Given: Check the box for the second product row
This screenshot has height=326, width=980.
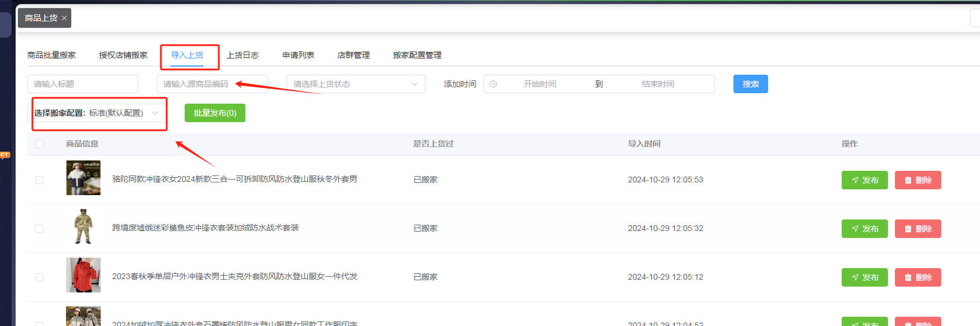Looking at the screenshot, I should pyautogui.click(x=39, y=229).
